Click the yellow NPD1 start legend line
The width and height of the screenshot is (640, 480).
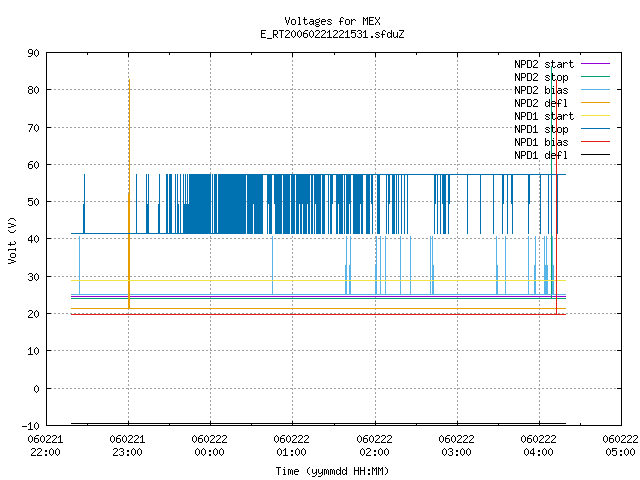point(595,116)
